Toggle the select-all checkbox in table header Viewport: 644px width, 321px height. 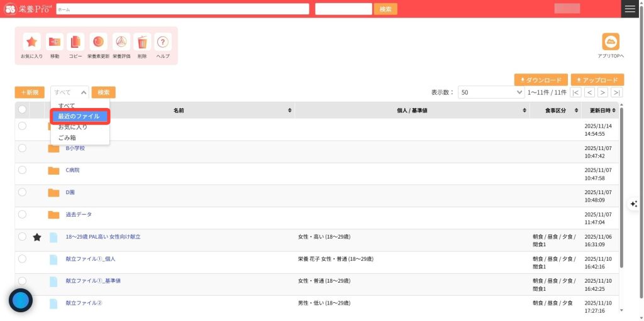coord(22,110)
